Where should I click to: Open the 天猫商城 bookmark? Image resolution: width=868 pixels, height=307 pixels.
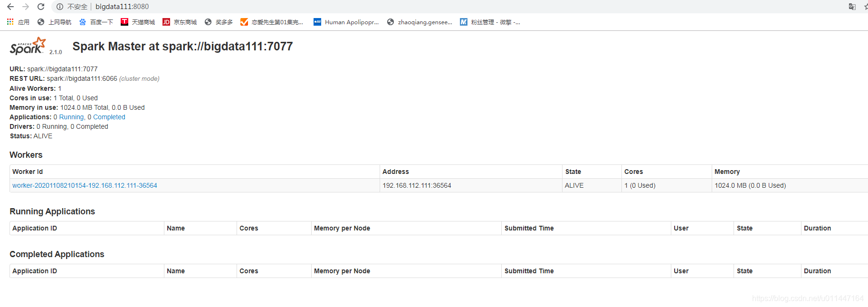pos(138,22)
